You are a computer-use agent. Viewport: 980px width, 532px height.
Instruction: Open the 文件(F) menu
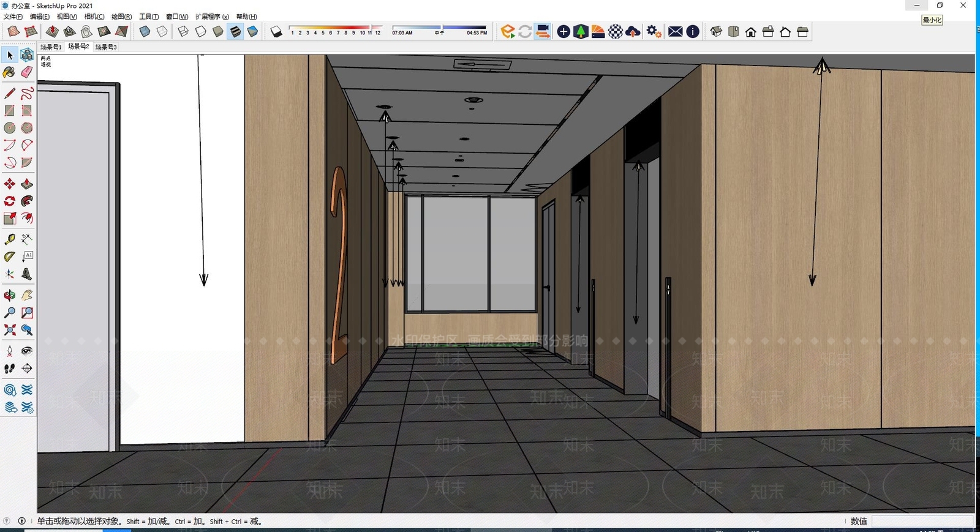[x=13, y=17]
